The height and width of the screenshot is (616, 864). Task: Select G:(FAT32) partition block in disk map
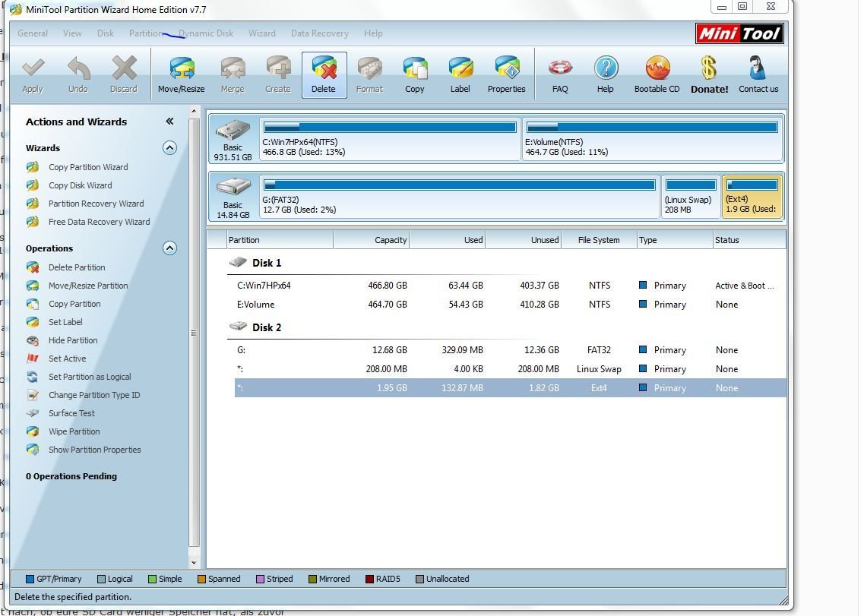tap(459, 197)
